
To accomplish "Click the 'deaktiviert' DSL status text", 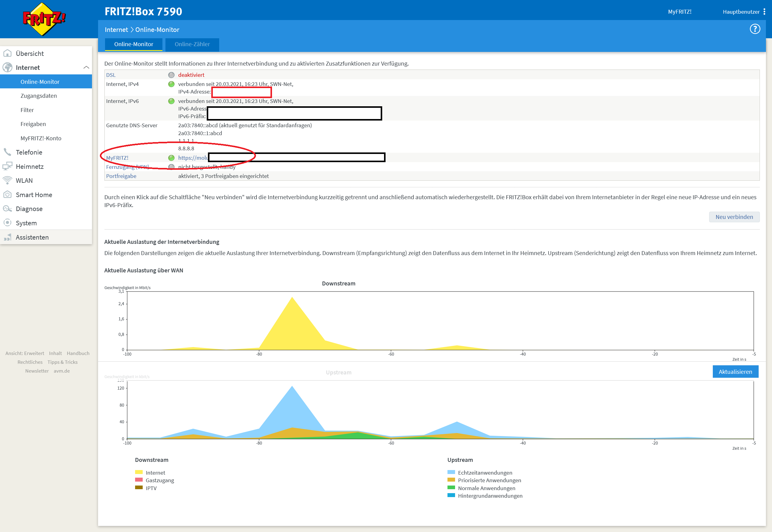I will 191,75.
